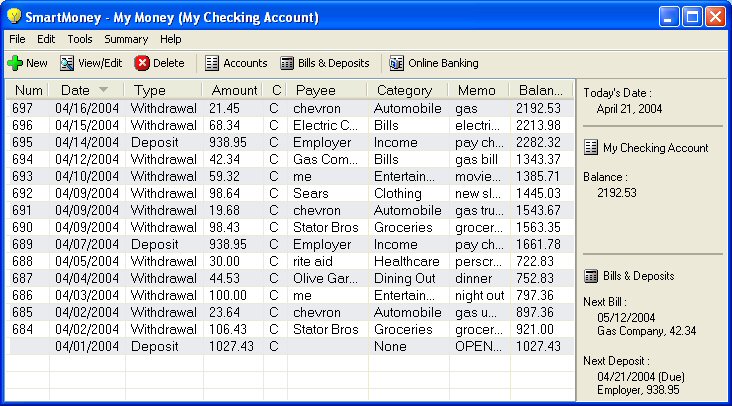Click the Bills & Deposits calculator toolbar icon
Viewport: 732px width, 406px height.
click(x=287, y=63)
